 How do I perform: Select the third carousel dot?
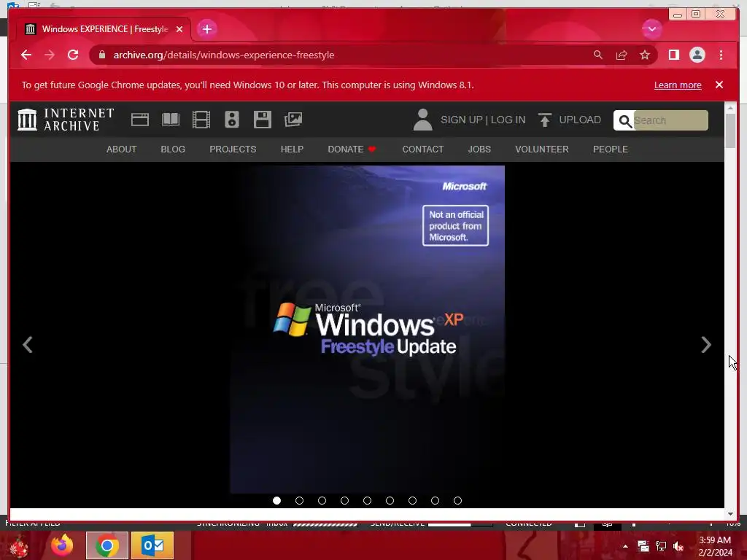pyautogui.click(x=322, y=500)
